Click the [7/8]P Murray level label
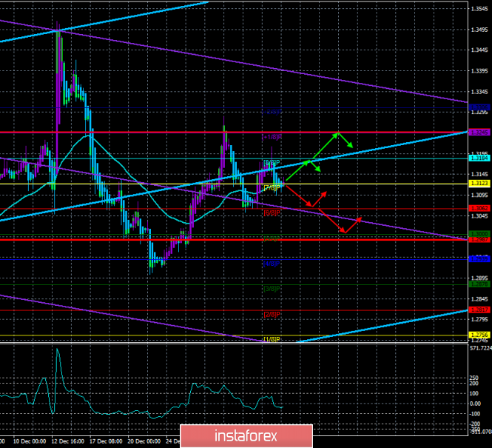 [272, 188]
